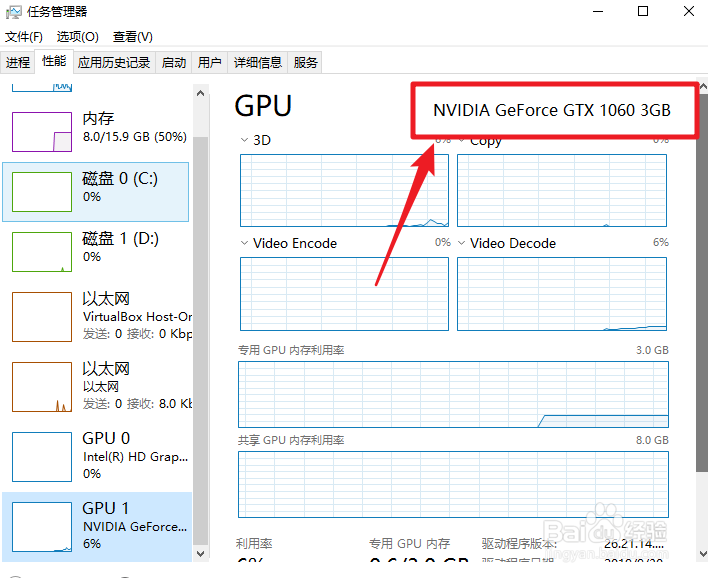Image resolution: width=708 pixels, height=578 pixels.
Task: Open the Video Encode engine dropdown
Action: tap(244, 243)
